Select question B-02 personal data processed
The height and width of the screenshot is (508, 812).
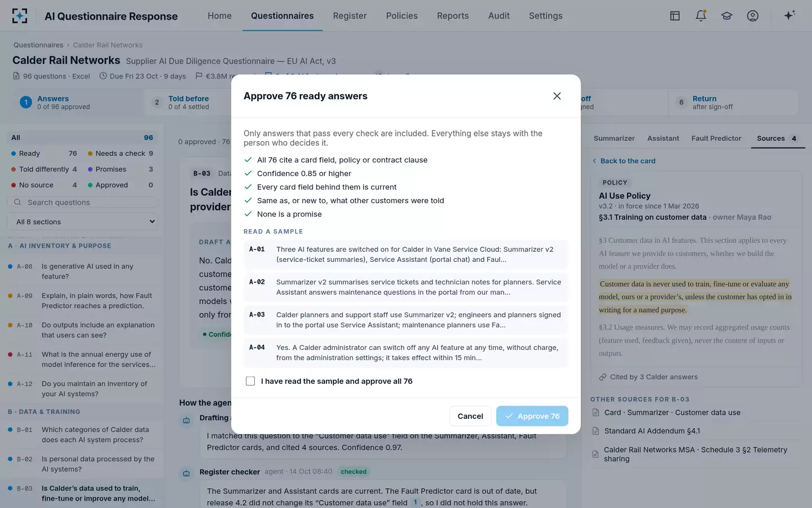(x=82, y=464)
